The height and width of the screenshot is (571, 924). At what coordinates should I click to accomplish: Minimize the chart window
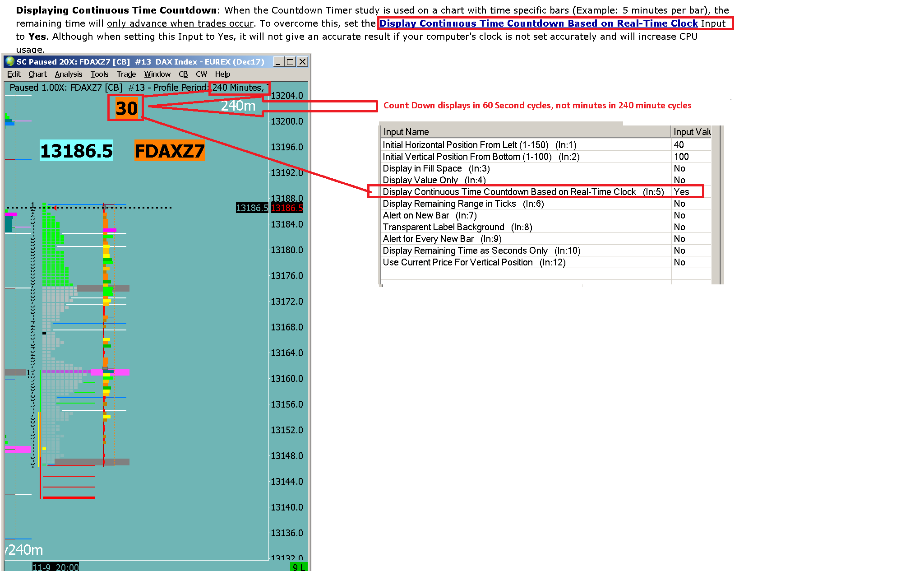(278, 62)
